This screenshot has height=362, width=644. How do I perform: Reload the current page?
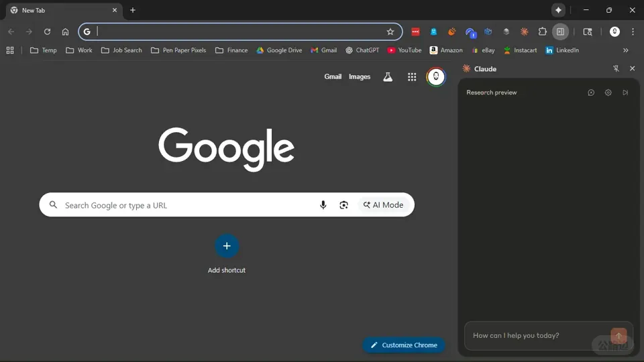pos(47,32)
